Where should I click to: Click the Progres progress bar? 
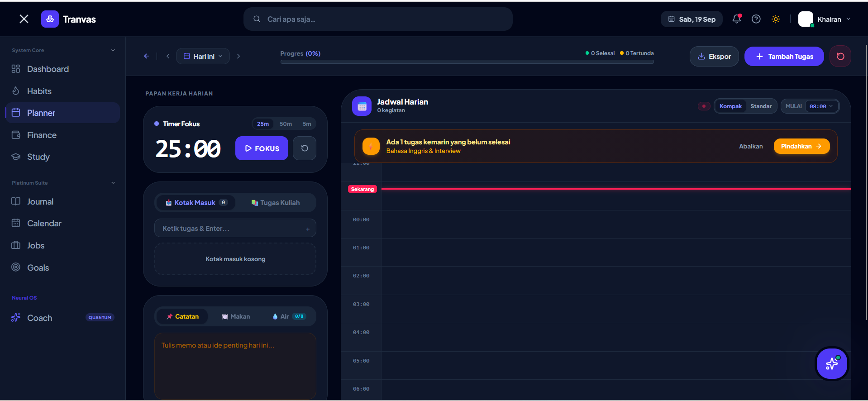click(x=467, y=62)
